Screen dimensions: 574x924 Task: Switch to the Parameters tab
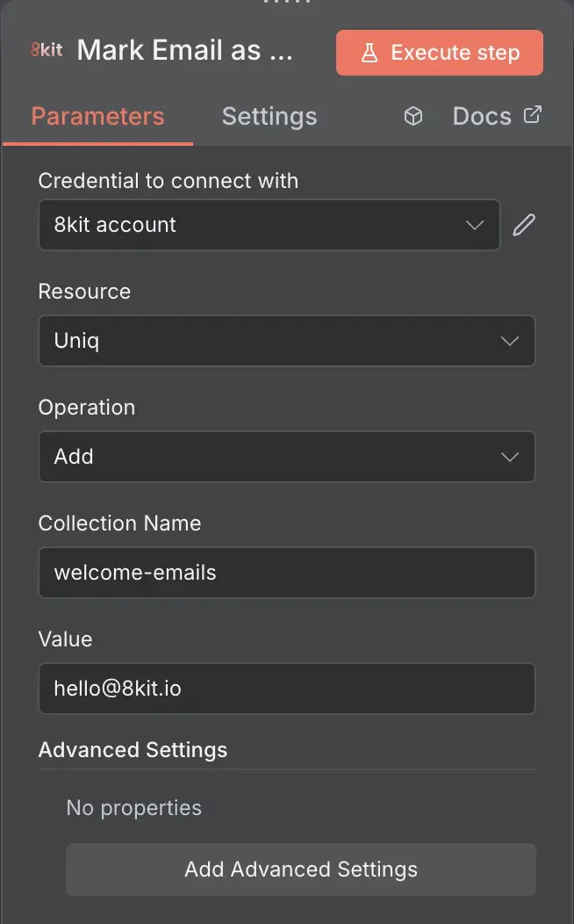(x=97, y=116)
